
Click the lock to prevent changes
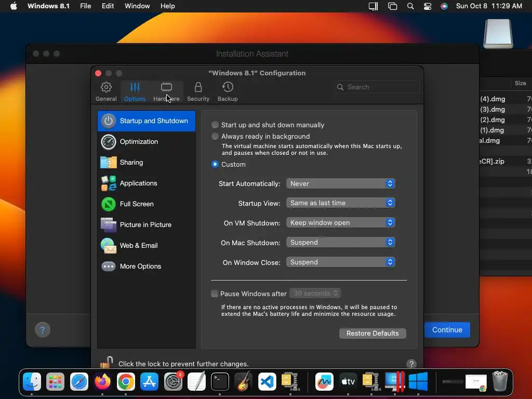[107, 362]
